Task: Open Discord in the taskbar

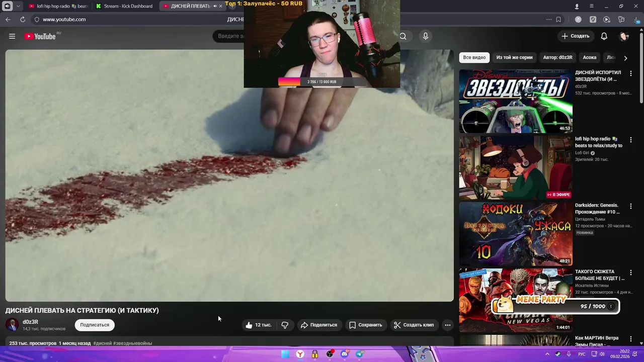Action: point(345,354)
